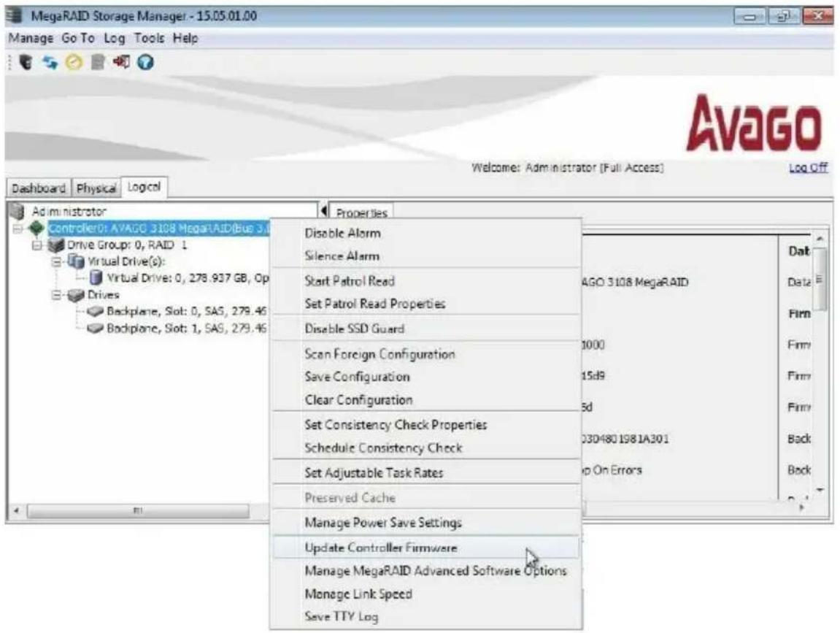Minimize the MegaRAID Storage Manager window
Image resolution: width=840 pixels, height=633 pixels.
coord(750,17)
